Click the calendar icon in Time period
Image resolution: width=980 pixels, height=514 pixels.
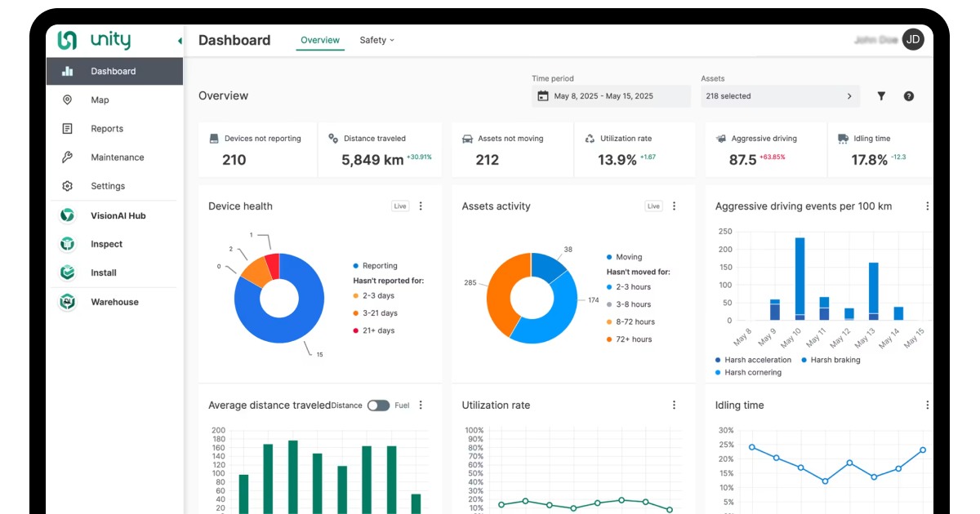pyautogui.click(x=543, y=96)
